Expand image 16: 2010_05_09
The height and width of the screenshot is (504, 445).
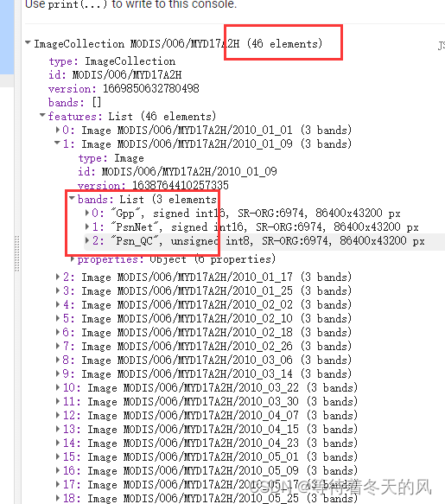[x=58, y=470]
